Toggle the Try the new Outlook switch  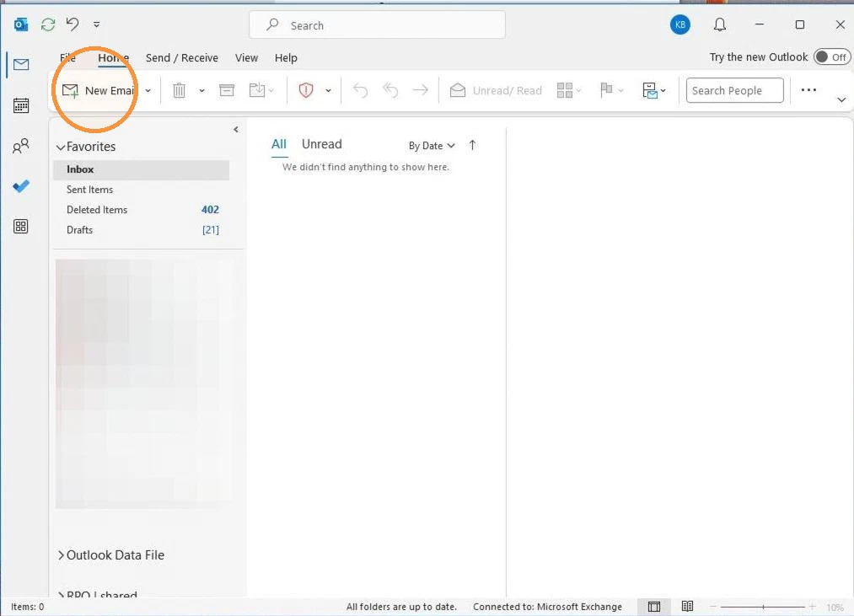point(832,57)
